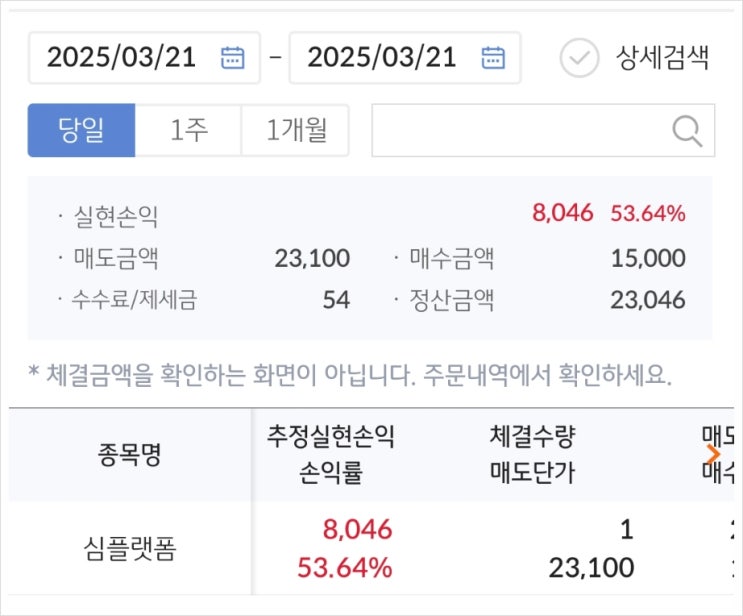
Task: Sort by the 추정실현손익 손익률 column header
Action: [331, 455]
